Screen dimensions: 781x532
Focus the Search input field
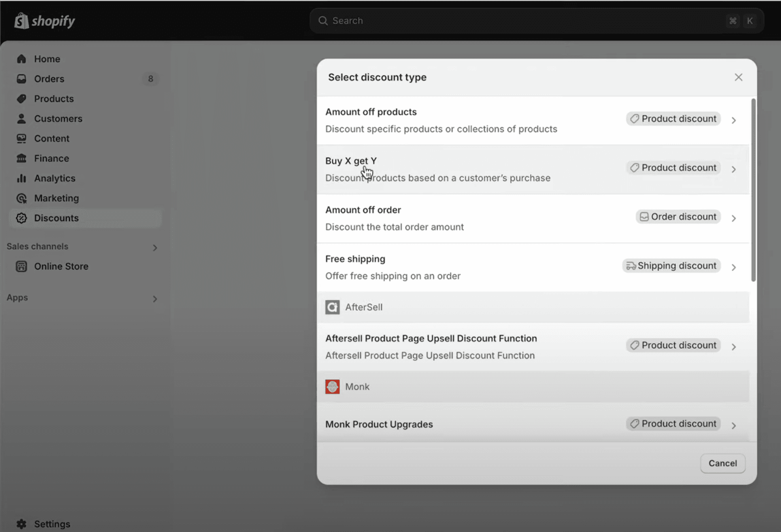(x=536, y=21)
